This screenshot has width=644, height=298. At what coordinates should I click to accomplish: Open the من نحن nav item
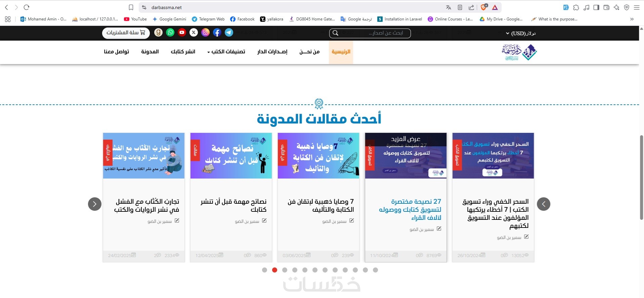click(309, 52)
